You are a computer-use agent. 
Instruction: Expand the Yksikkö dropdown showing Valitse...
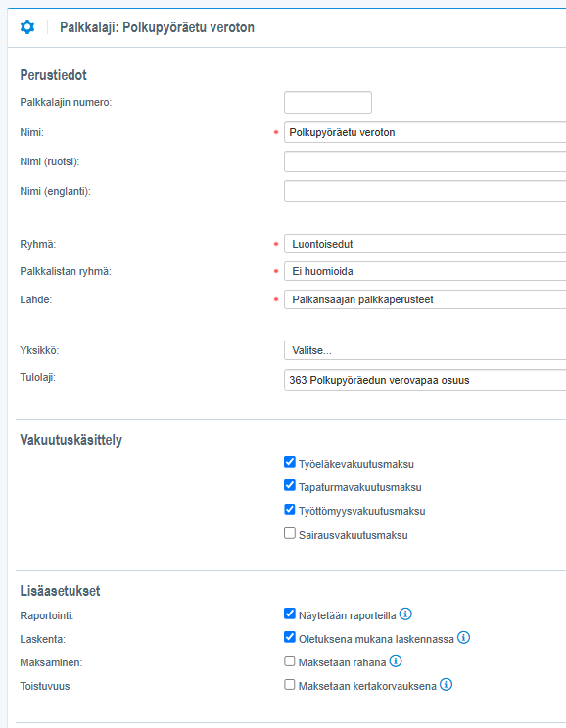tap(425, 350)
